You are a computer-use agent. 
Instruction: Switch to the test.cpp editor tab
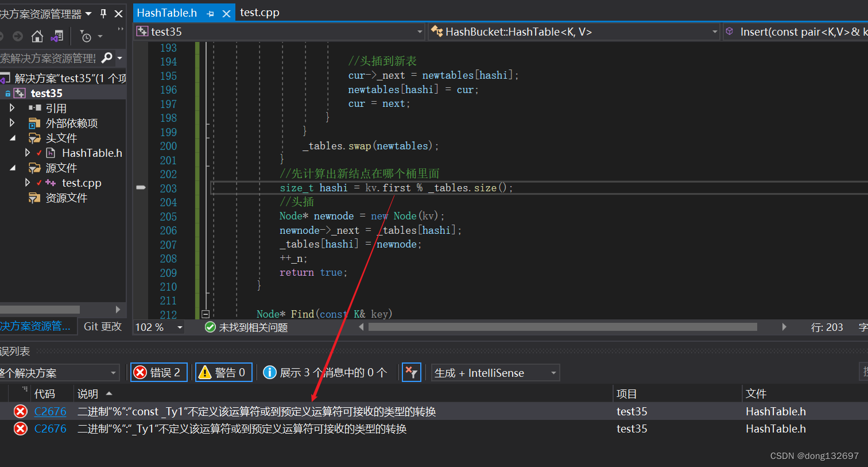click(259, 13)
